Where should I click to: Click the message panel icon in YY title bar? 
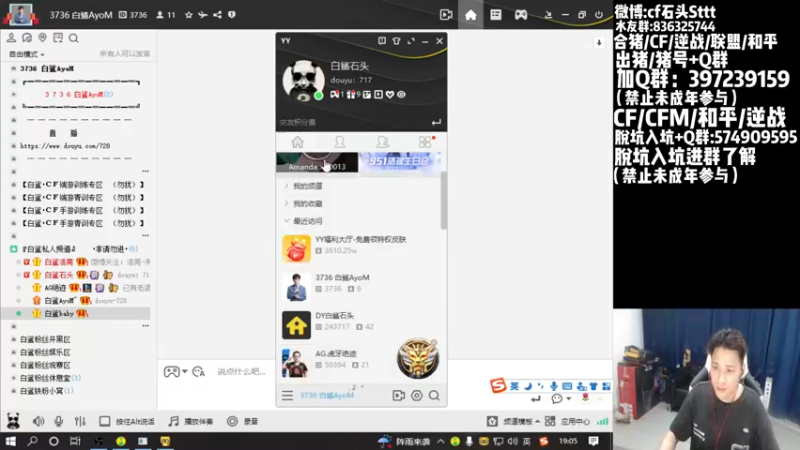pyautogui.click(x=382, y=41)
